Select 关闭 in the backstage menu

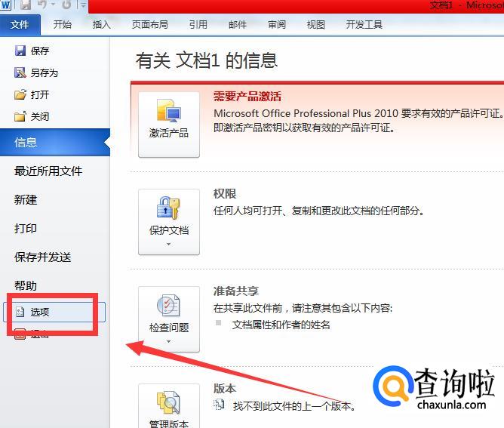coord(40,116)
